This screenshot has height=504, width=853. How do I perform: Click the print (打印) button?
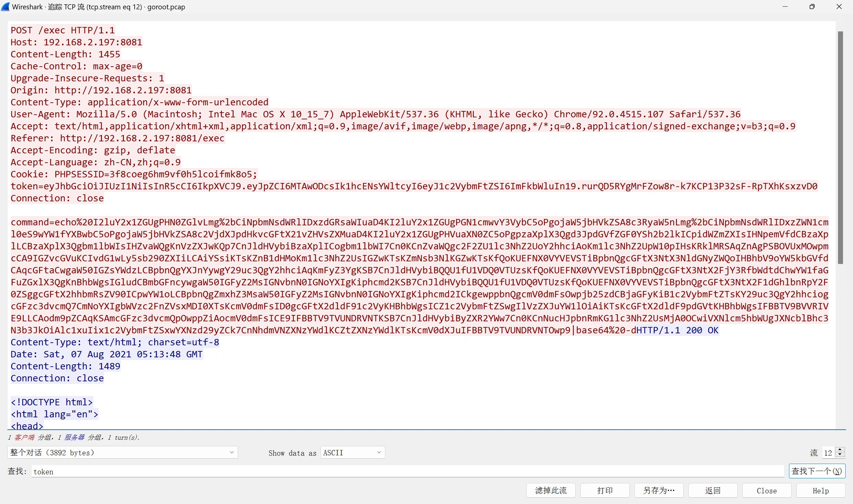coord(604,490)
